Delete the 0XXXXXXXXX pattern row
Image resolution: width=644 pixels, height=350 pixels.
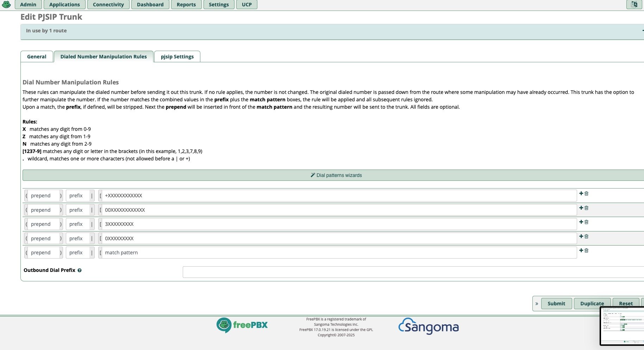[x=587, y=236]
